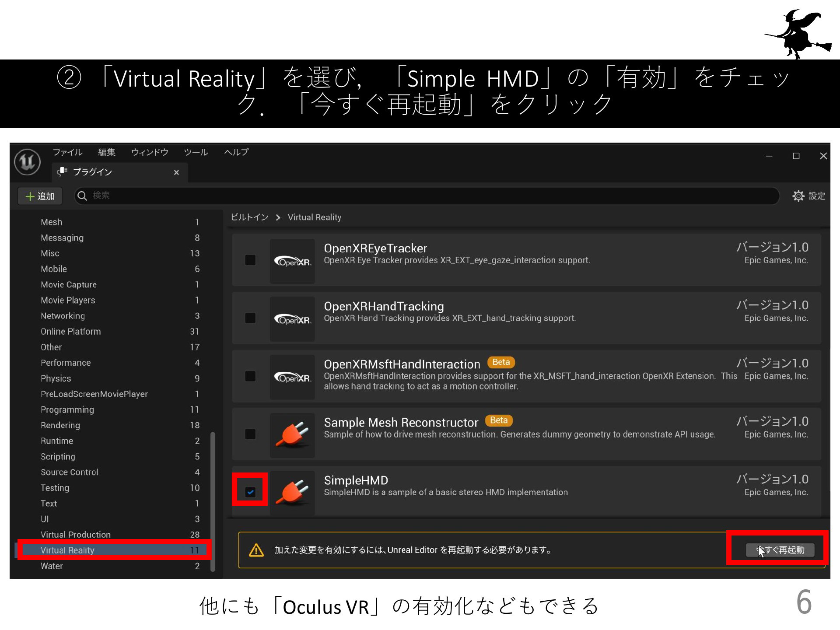Click the Sample Mesh Reconstructor plug icon
This screenshot has width=840, height=630.
pos(292,435)
